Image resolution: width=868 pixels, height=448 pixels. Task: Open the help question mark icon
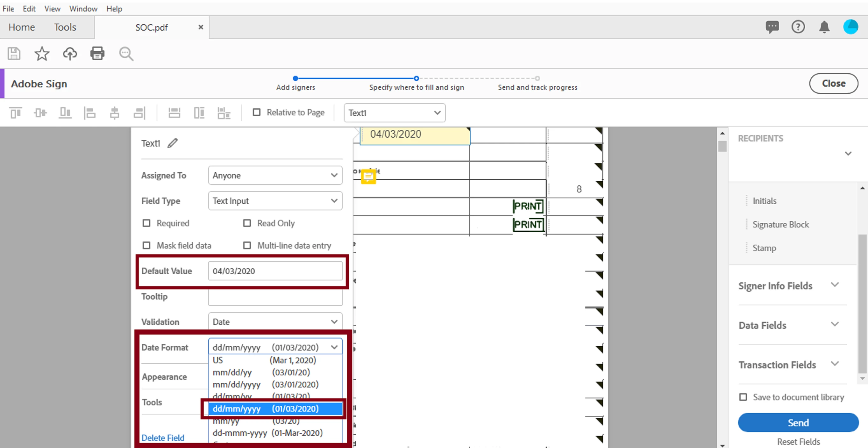(798, 27)
